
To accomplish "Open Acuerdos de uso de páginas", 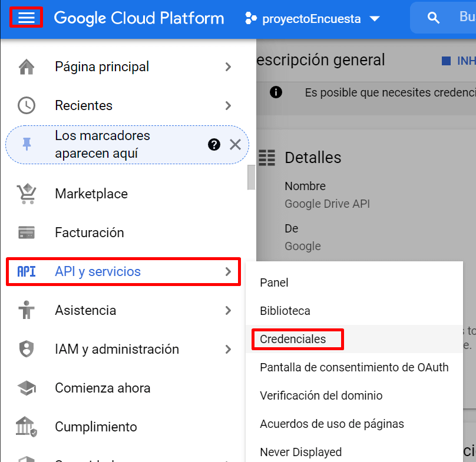I will (x=354, y=424).
